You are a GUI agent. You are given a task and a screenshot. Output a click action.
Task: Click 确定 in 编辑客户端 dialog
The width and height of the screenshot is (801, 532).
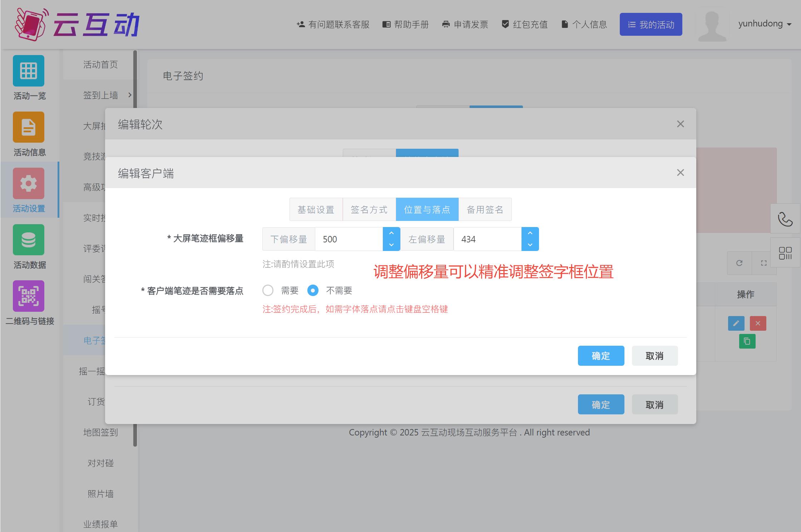601,356
